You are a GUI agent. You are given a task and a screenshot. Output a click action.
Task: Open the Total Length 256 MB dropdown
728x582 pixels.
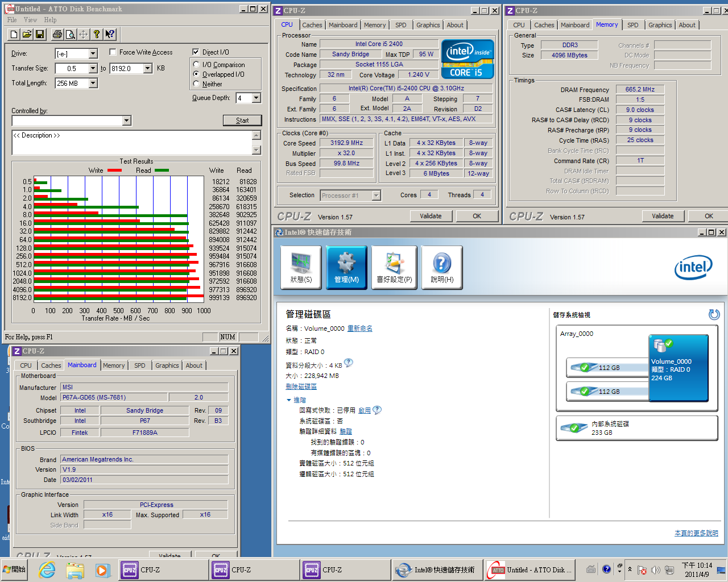(x=93, y=83)
